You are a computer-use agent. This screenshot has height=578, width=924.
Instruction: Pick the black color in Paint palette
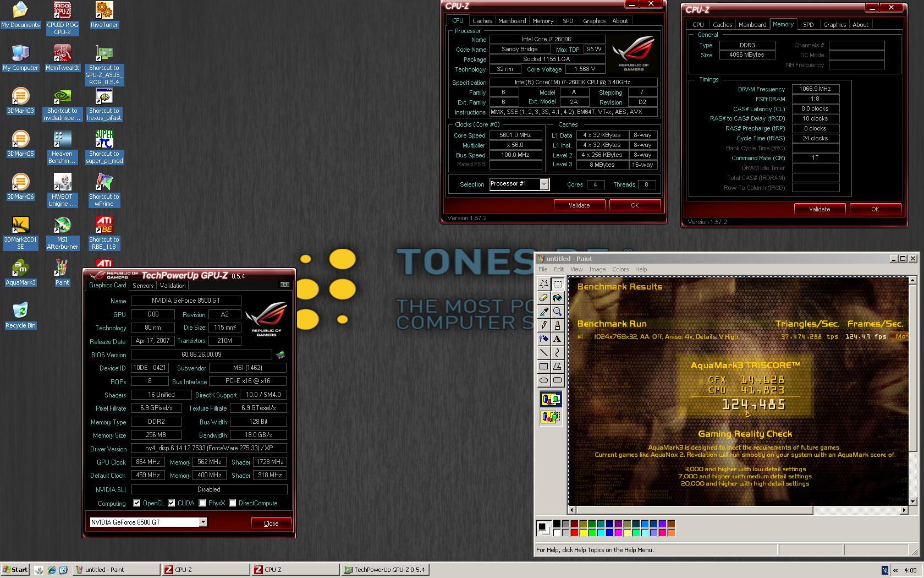coord(557,524)
